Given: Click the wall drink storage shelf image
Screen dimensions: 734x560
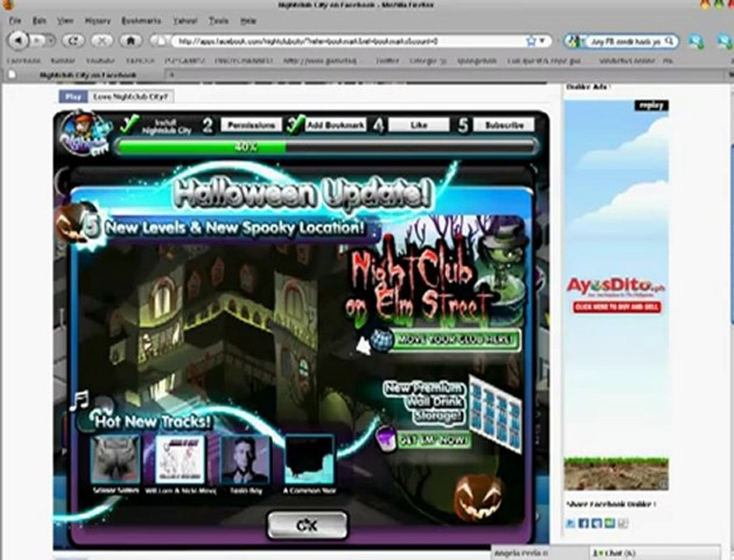Looking at the screenshot, I should (495, 415).
